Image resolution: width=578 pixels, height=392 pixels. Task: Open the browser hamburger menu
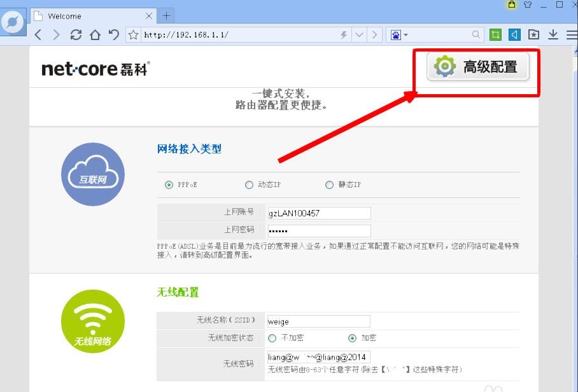pyautogui.click(x=571, y=35)
